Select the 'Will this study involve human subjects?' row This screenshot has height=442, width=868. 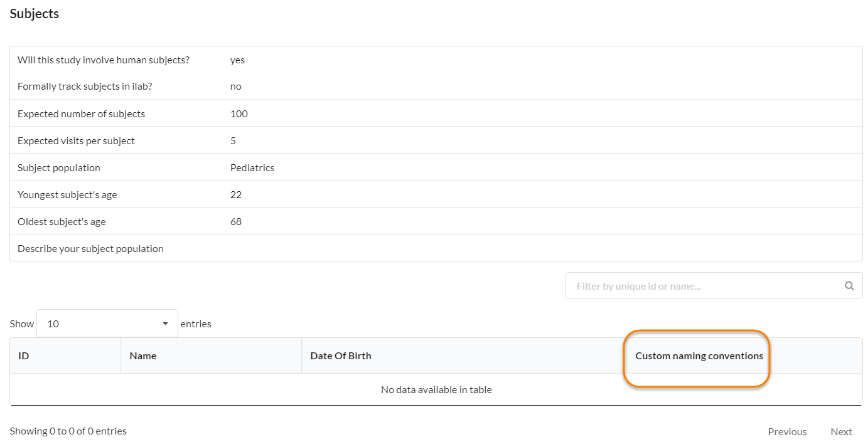pos(104,60)
